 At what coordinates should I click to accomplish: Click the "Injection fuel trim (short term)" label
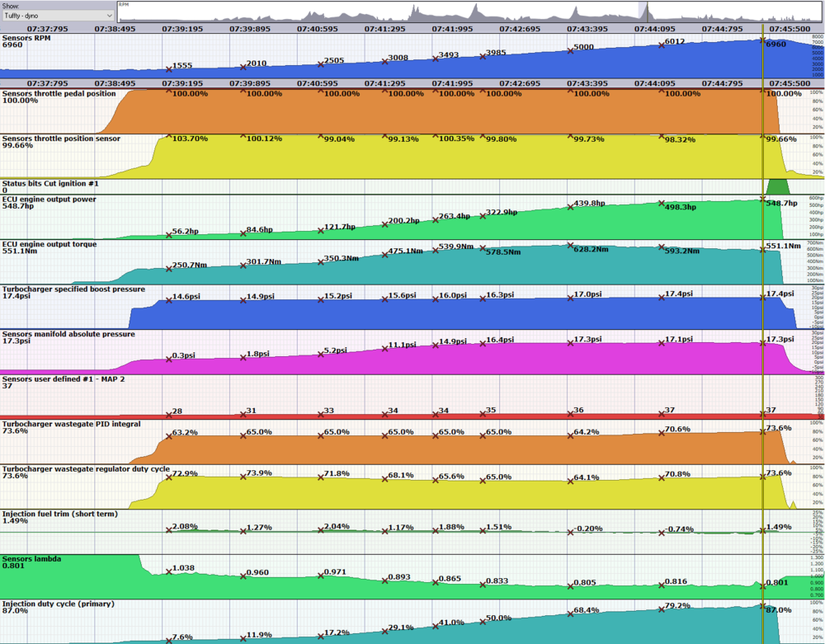(x=60, y=515)
